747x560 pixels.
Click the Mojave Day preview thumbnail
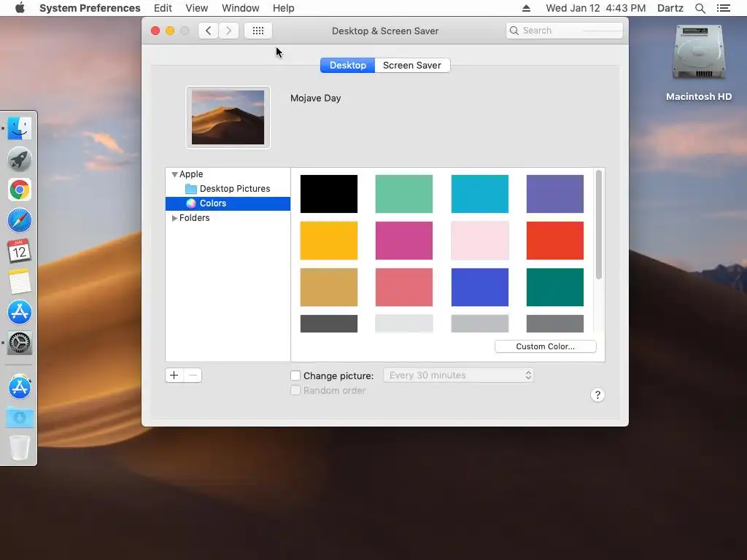(x=228, y=117)
